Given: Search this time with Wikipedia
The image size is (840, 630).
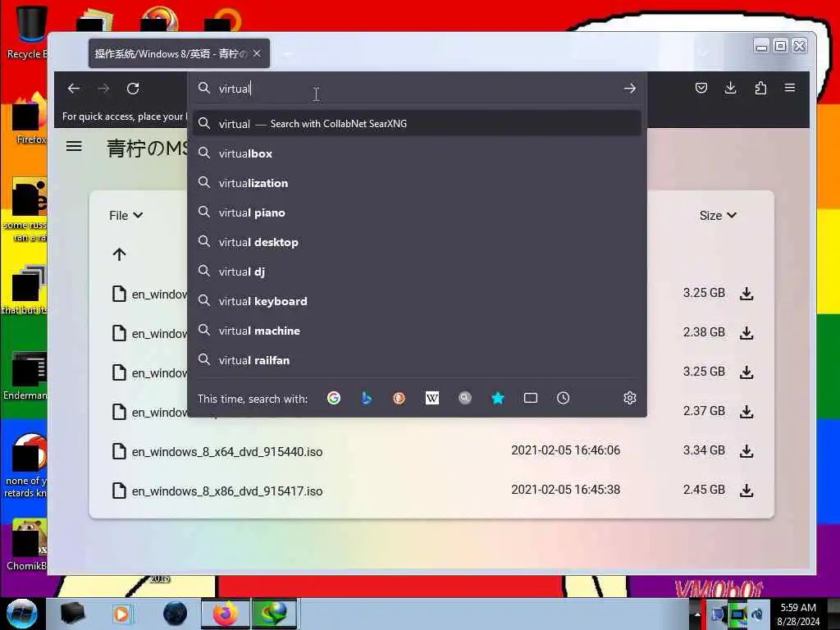Looking at the screenshot, I should [431, 398].
